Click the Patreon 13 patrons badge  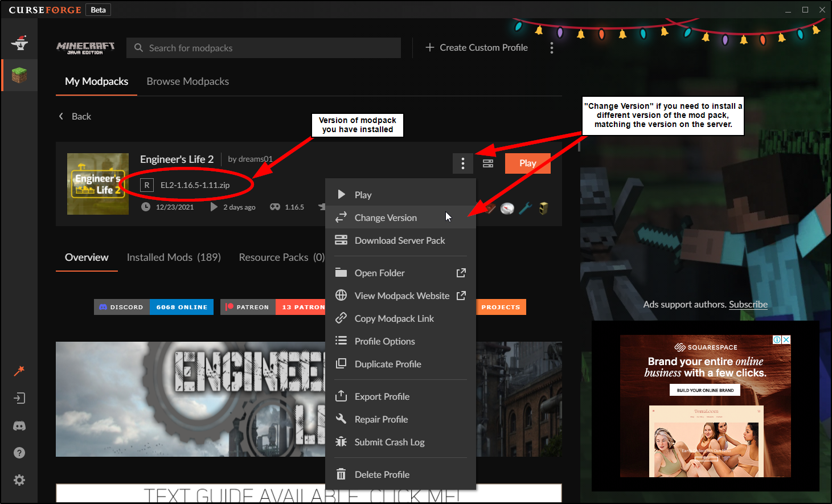click(273, 307)
